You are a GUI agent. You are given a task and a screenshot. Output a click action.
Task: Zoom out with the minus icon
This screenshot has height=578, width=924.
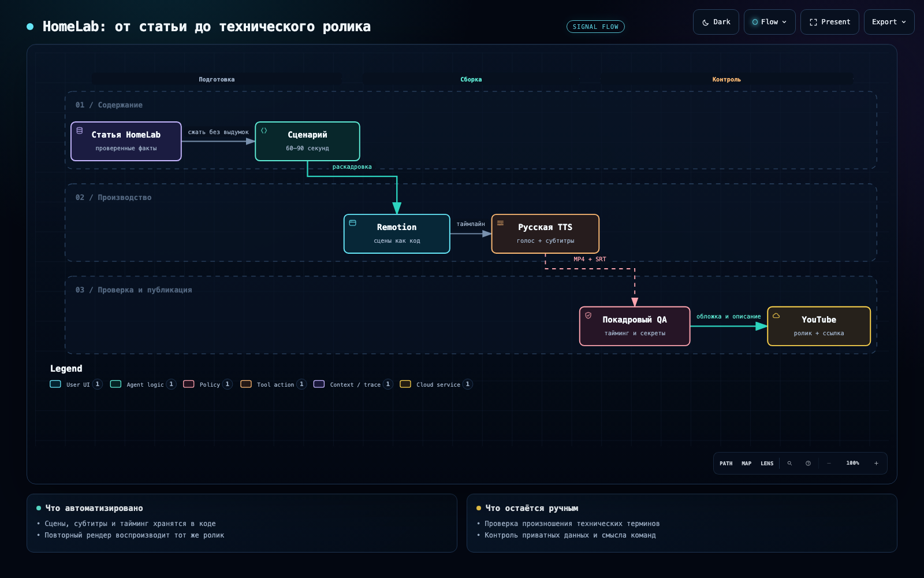pos(829,463)
